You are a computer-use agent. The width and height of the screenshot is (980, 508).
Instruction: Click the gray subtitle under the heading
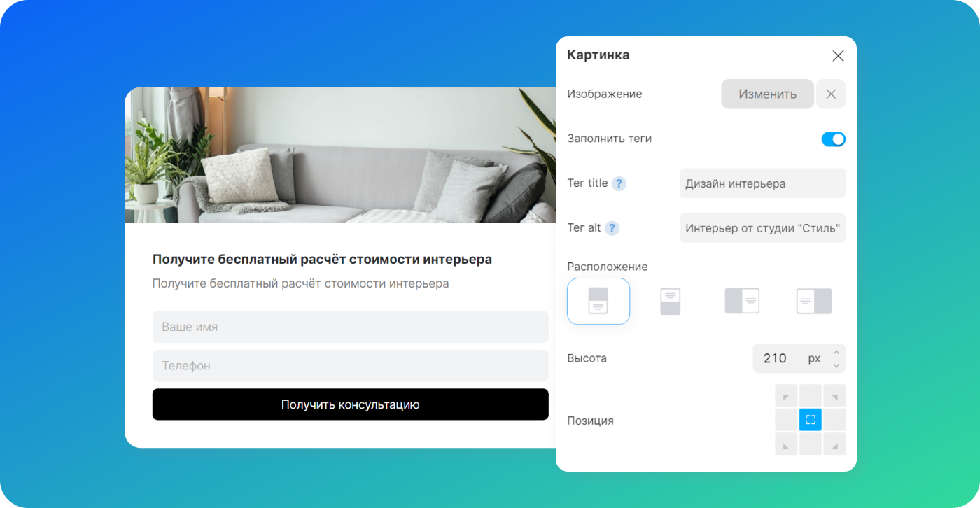300,283
